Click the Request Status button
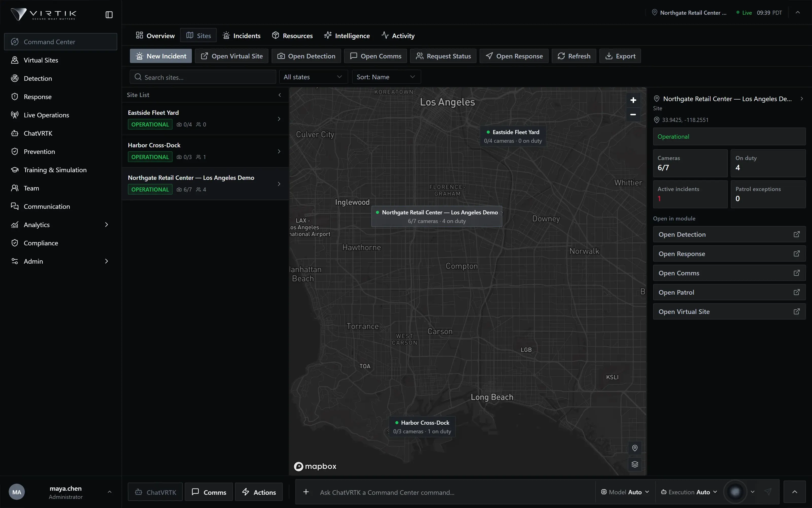 pyautogui.click(x=443, y=56)
